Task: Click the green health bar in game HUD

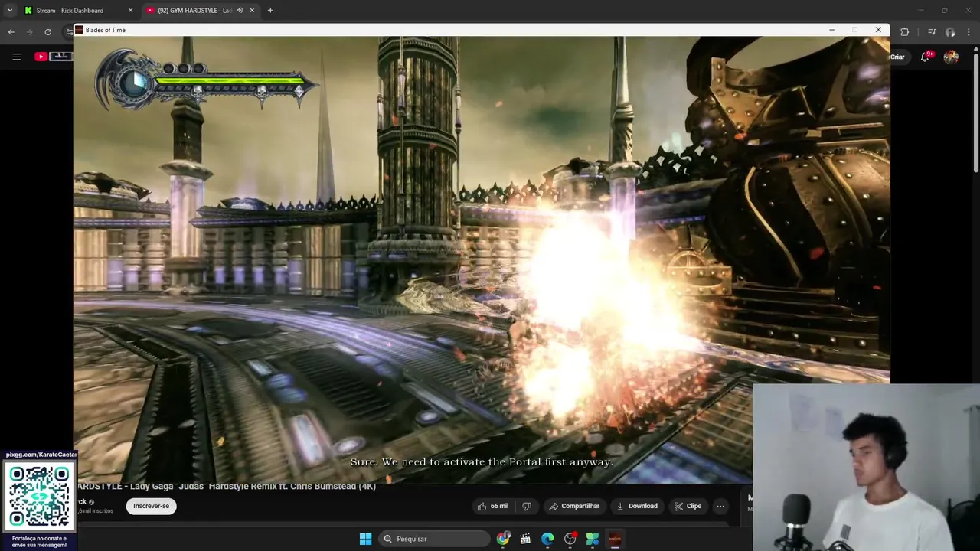Action: click(230, 80)
